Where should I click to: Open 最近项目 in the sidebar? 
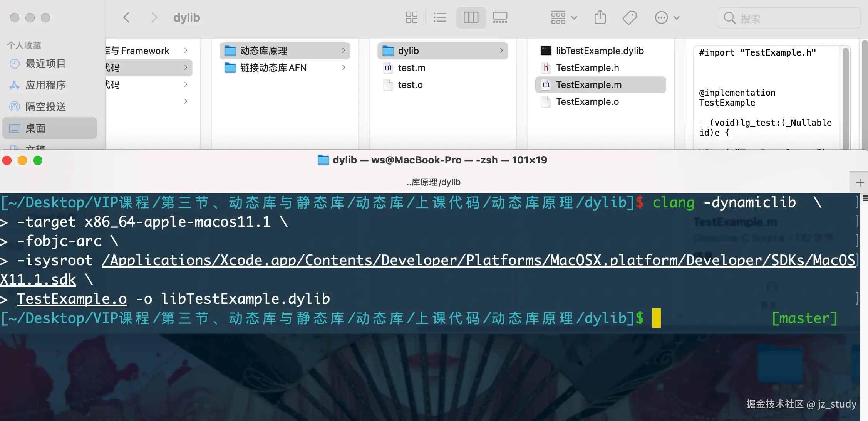tap(45, 64)
